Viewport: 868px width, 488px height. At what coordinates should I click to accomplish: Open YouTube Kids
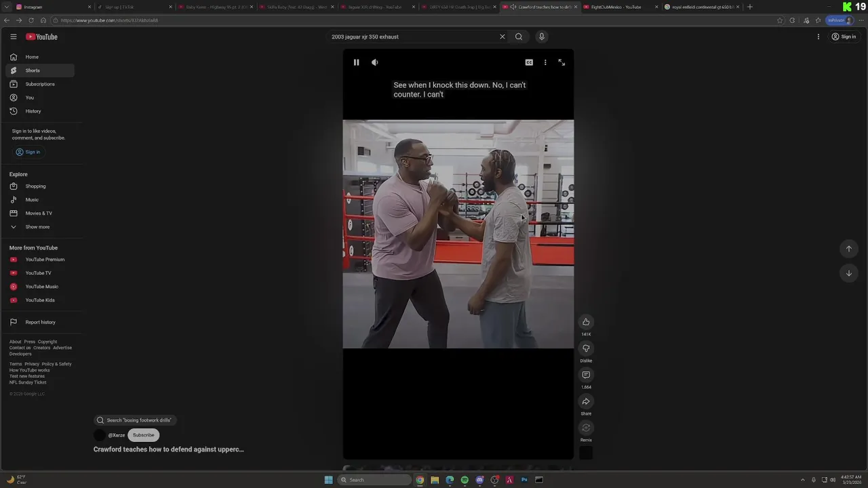click(39, 300)
